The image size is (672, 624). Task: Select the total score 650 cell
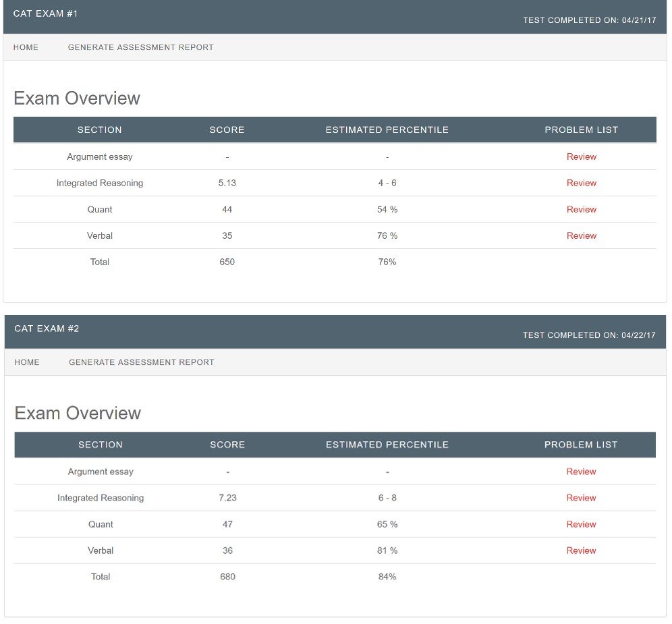227,262
